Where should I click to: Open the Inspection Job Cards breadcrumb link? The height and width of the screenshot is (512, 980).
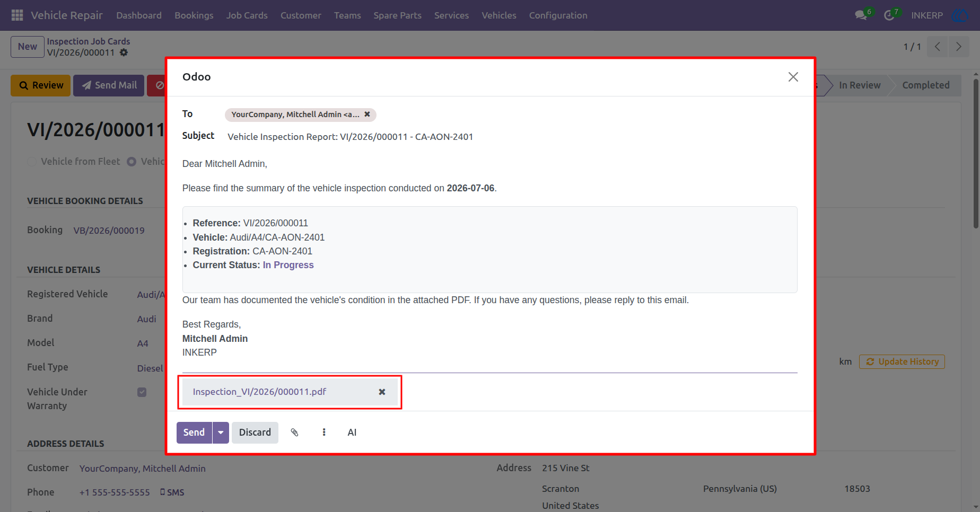89,41
